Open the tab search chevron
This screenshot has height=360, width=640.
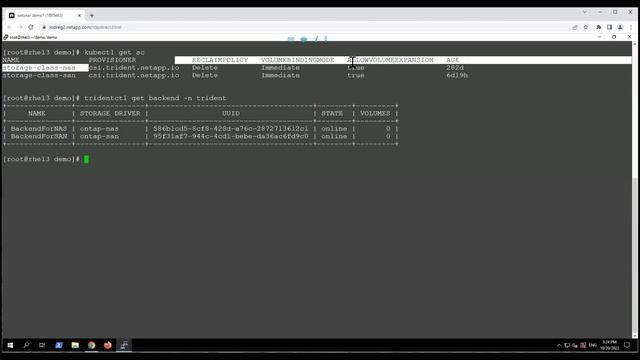pos(584,12)
